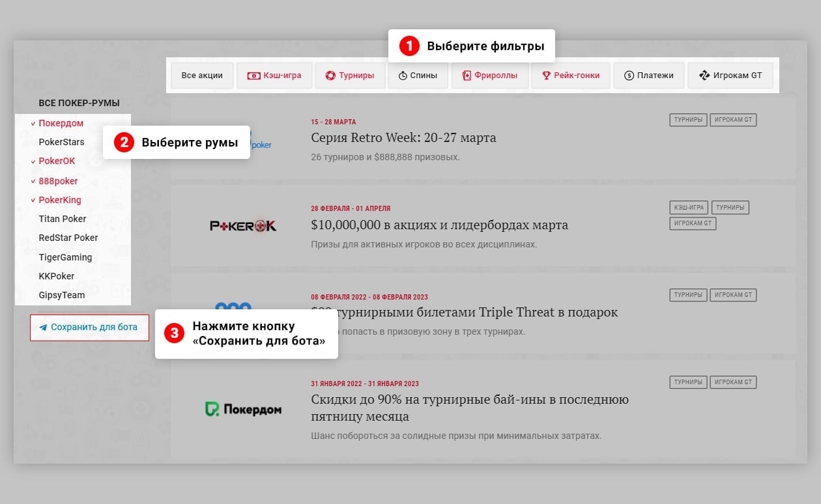Pick GipsyTeam from the room list
Image resolution: width=821 pixels, height=504 pixels.
62,295
